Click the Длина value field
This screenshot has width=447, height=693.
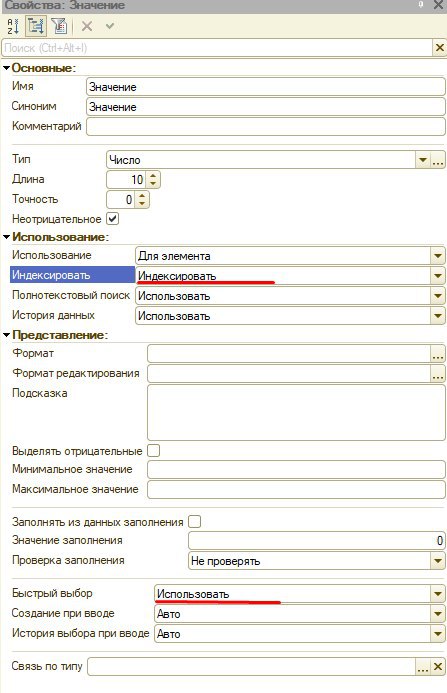tap(127, 179)
